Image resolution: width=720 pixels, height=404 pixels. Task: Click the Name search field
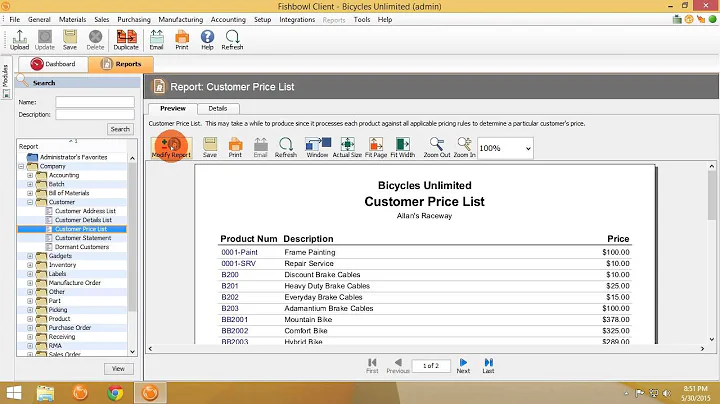95,102
